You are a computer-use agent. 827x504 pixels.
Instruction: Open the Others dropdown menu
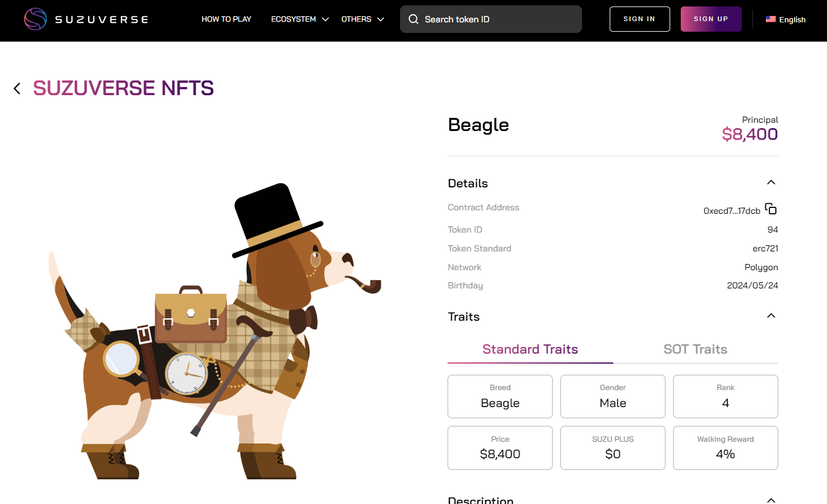click(362, 19)
